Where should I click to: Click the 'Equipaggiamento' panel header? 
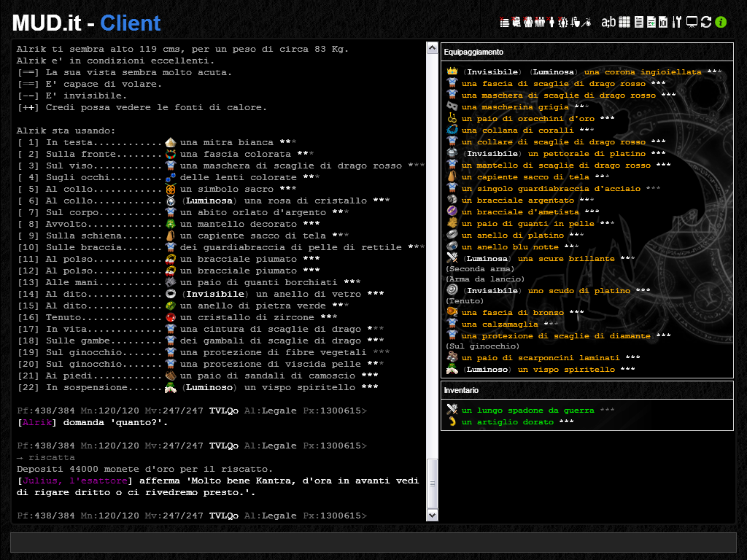click(587, 52)
